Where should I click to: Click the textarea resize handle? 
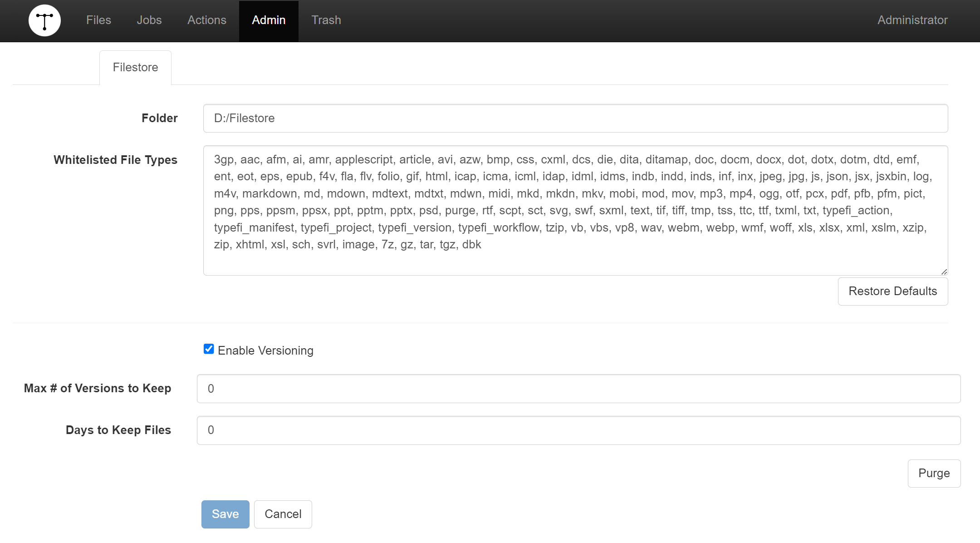click(x=944, y=271)
